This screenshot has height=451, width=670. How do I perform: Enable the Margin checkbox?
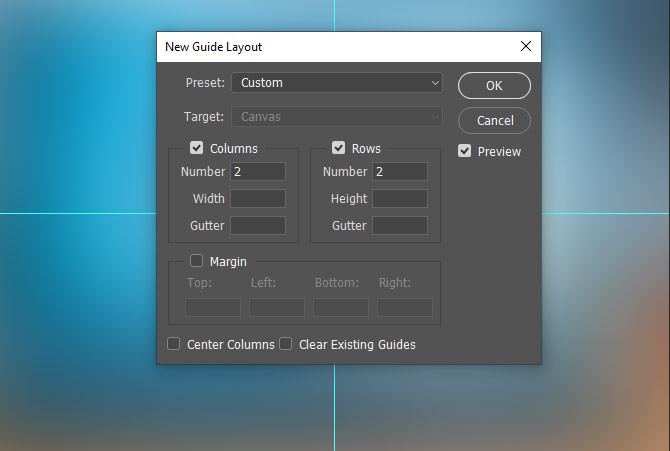click(x=197, y=262)
